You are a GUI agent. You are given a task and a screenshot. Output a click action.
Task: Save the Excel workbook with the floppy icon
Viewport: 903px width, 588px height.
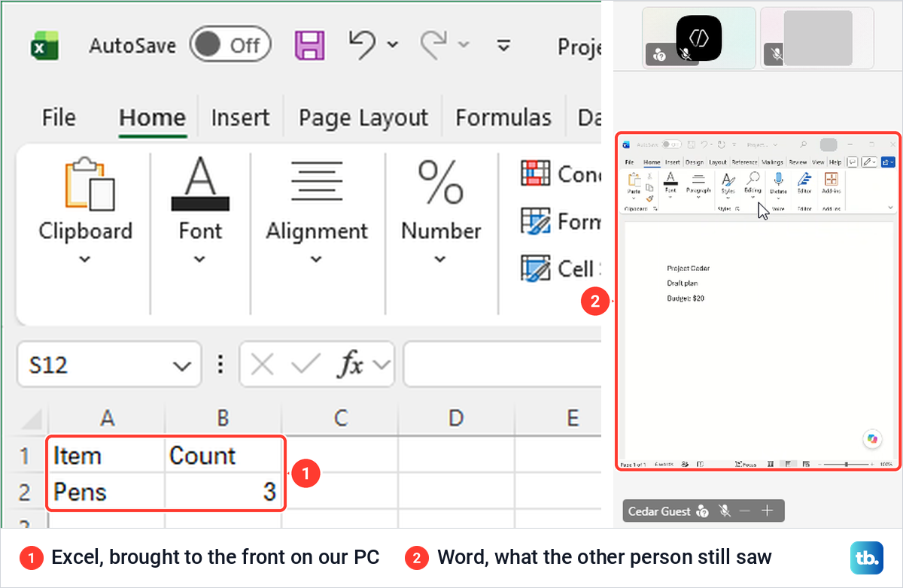[309, 45]
